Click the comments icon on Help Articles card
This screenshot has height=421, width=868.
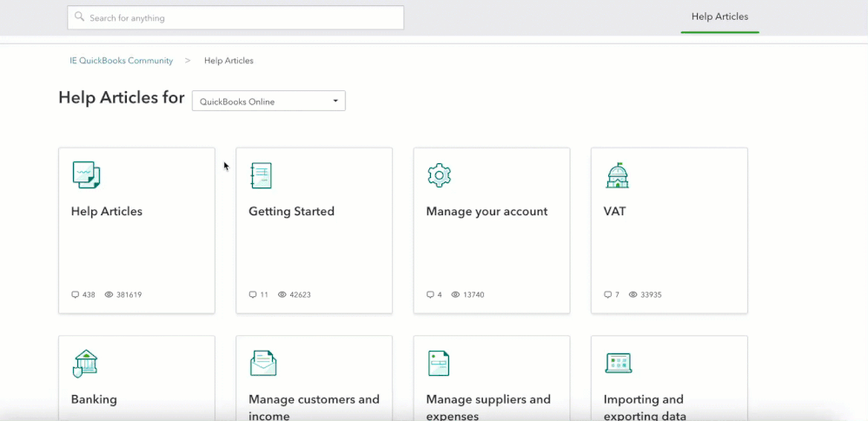(x=76, y=295)
